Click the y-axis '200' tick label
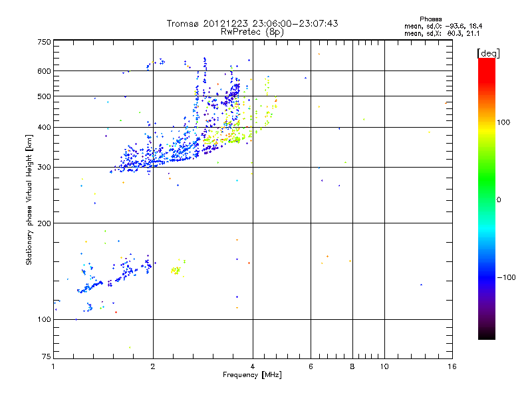The image size is (532, 399). coord(44,223)
